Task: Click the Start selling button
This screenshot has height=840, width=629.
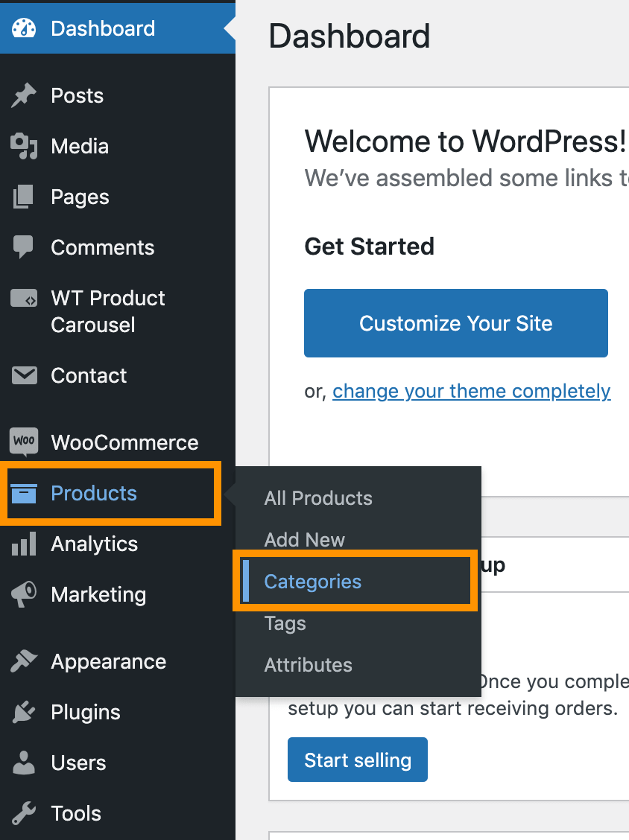Action: pyautogui.click(x=358, y=760)
